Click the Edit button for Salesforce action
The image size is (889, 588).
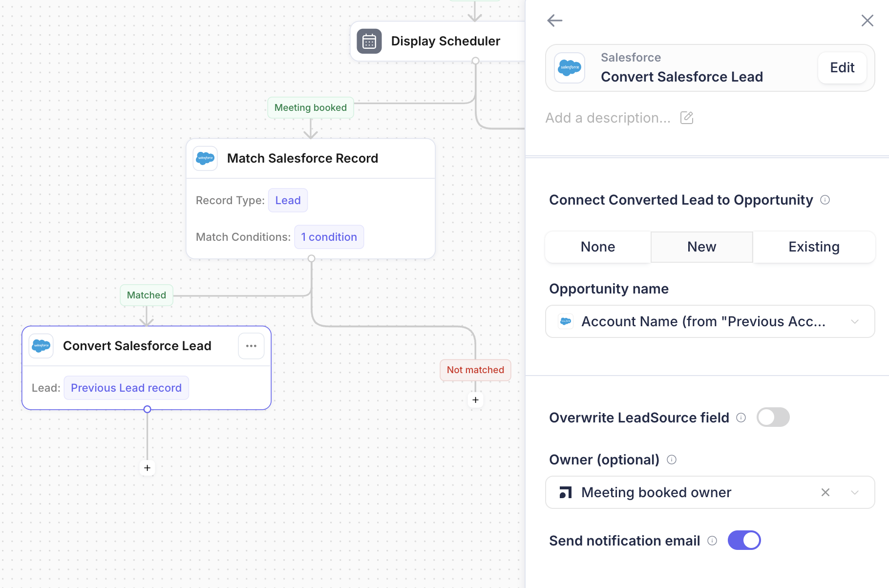tap(842, 68)
